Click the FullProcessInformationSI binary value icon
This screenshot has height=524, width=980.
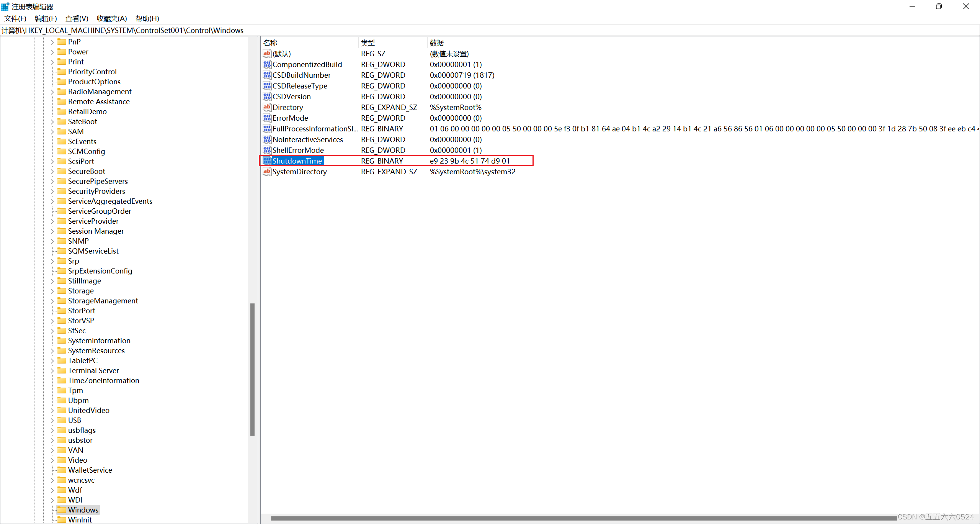267,129
